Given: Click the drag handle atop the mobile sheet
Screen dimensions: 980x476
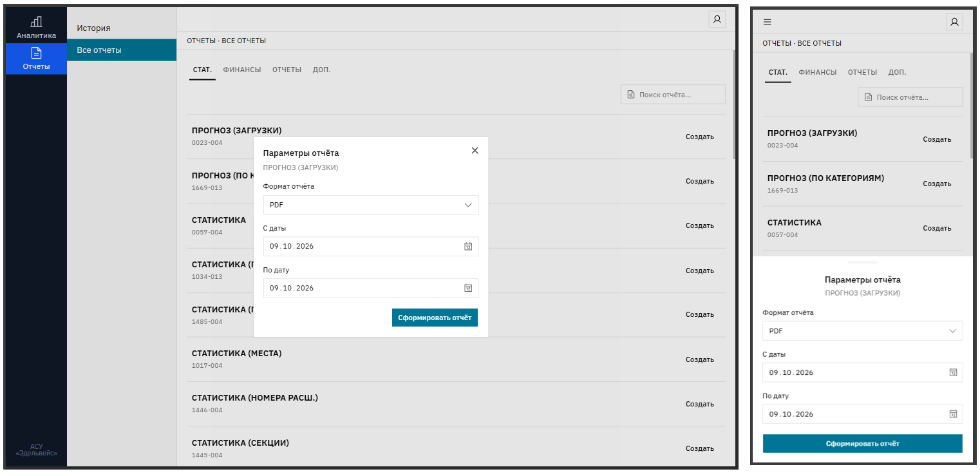Looking at the screenshot, I should click(863, 262).
